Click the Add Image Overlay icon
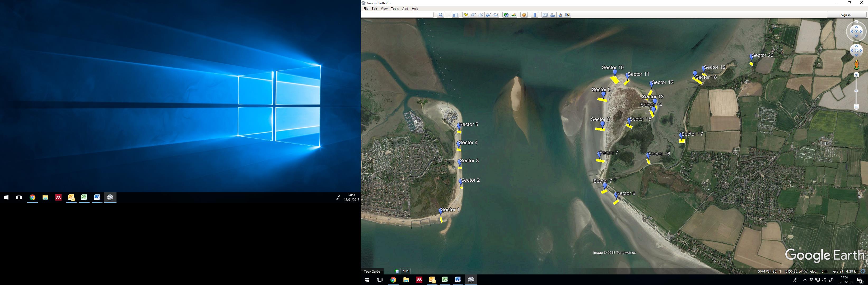The width and height of the screenshot is (868, 285). click(488, 15)
